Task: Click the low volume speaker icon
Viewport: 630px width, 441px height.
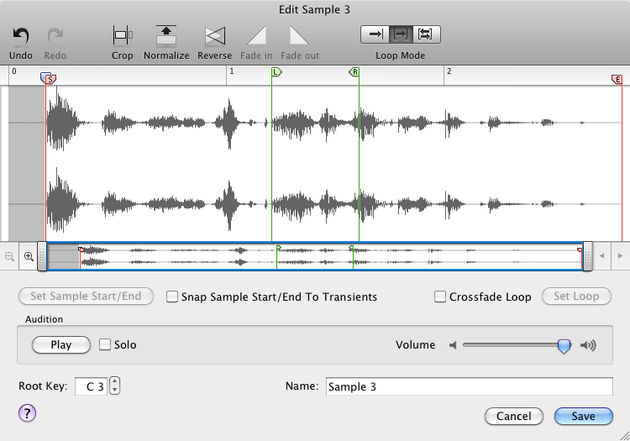Action: pyautogui.click(x=453, y=345)
